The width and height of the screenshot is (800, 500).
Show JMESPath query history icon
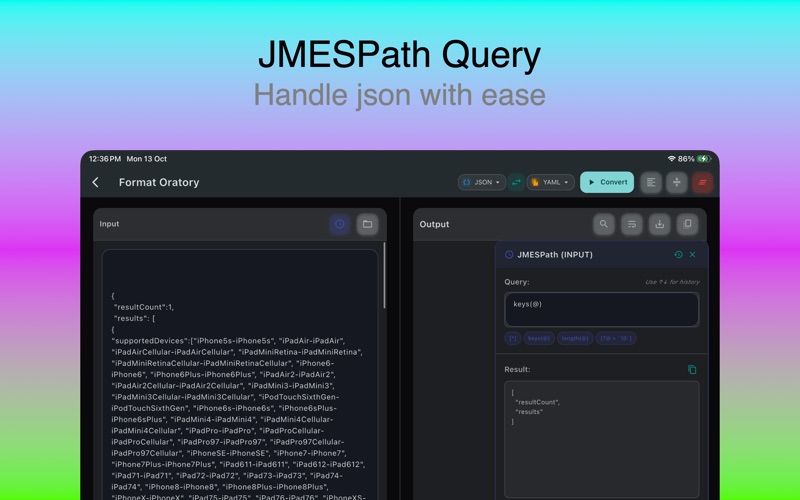click(x=678, y=255)
